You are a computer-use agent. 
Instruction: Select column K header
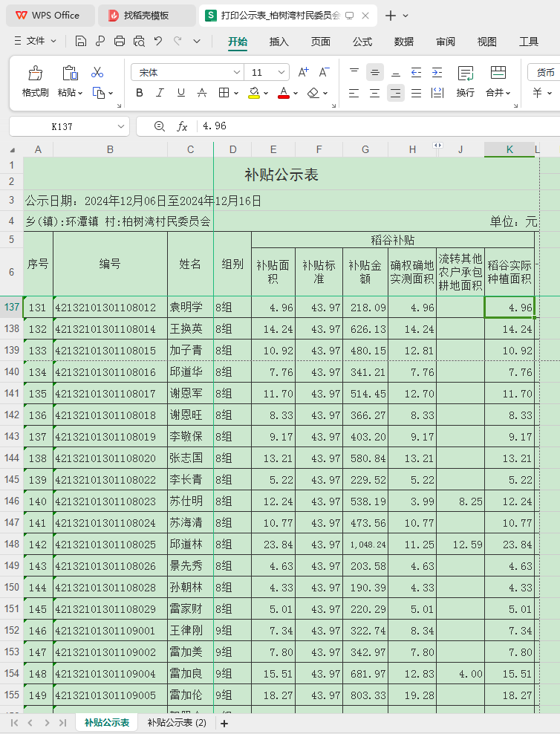[x=509, y=150]
